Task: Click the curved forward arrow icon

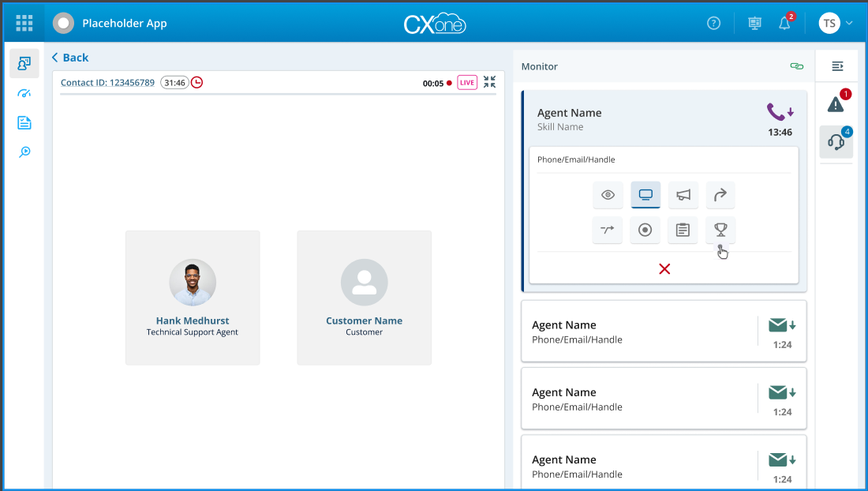Action: point(720,195)
